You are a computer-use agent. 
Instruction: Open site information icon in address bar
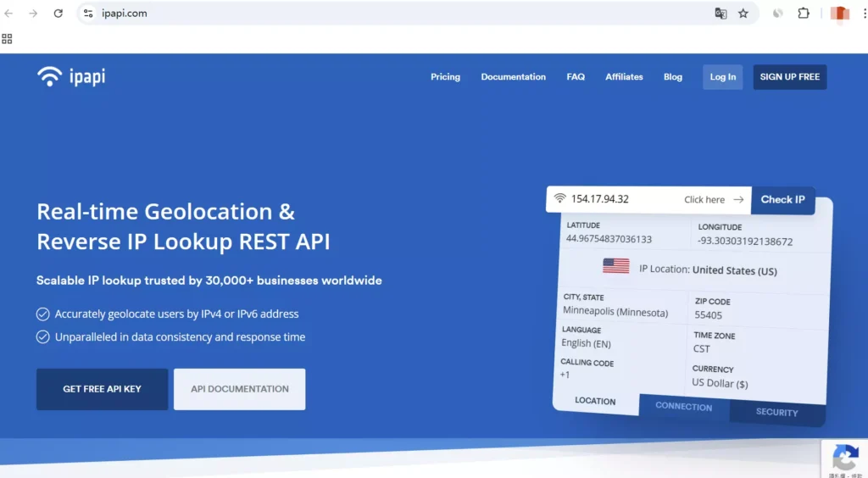[88, 14]
